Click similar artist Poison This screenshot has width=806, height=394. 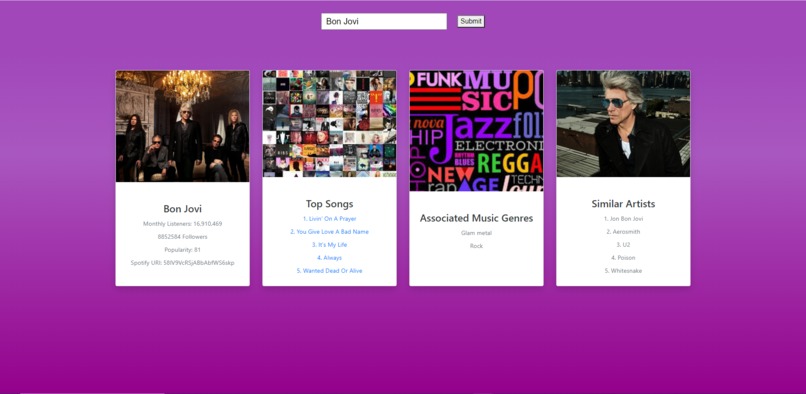624,258
